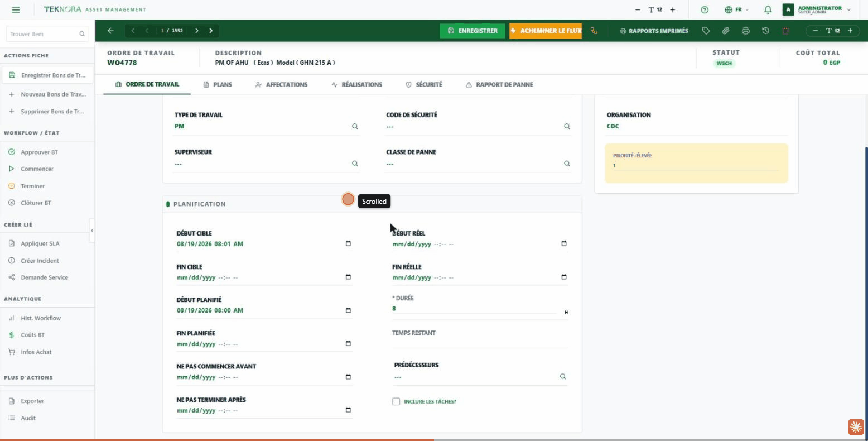Jump to first record chevron
The height and width of the screenshot is (441, 868).
tap(133, 31)
